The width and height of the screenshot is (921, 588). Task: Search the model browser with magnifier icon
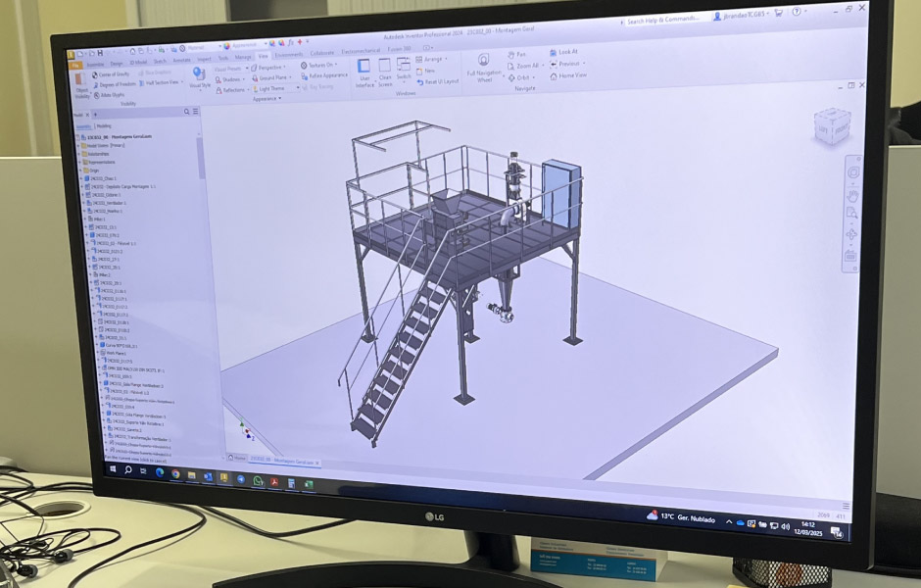click(x=186, y=111)
